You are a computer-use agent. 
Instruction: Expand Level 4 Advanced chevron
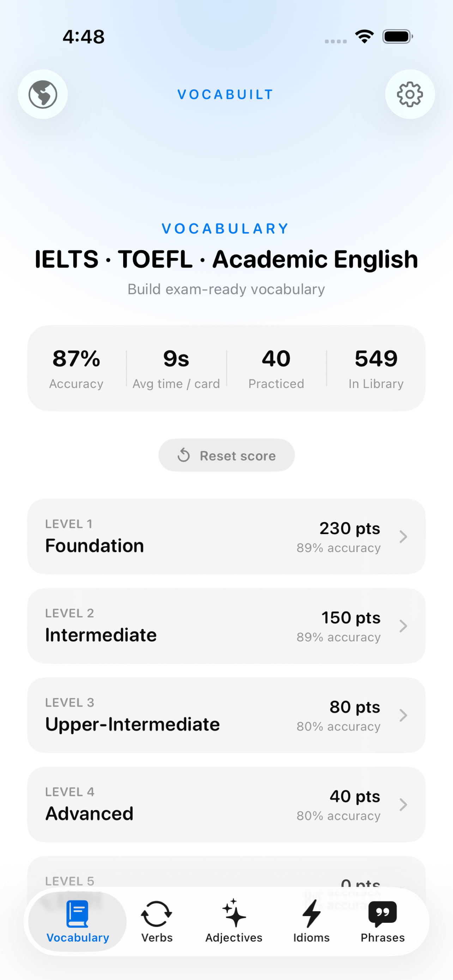click(x=403, y=804)
